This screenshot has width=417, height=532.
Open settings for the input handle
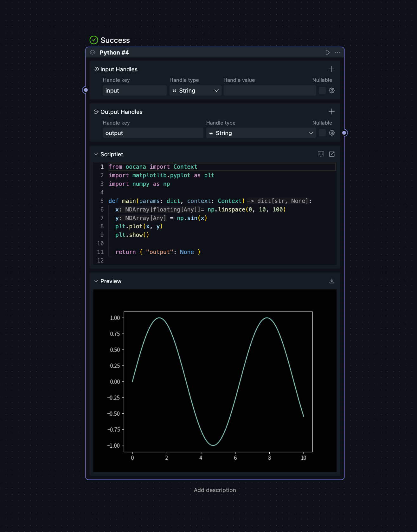point(332,91)
